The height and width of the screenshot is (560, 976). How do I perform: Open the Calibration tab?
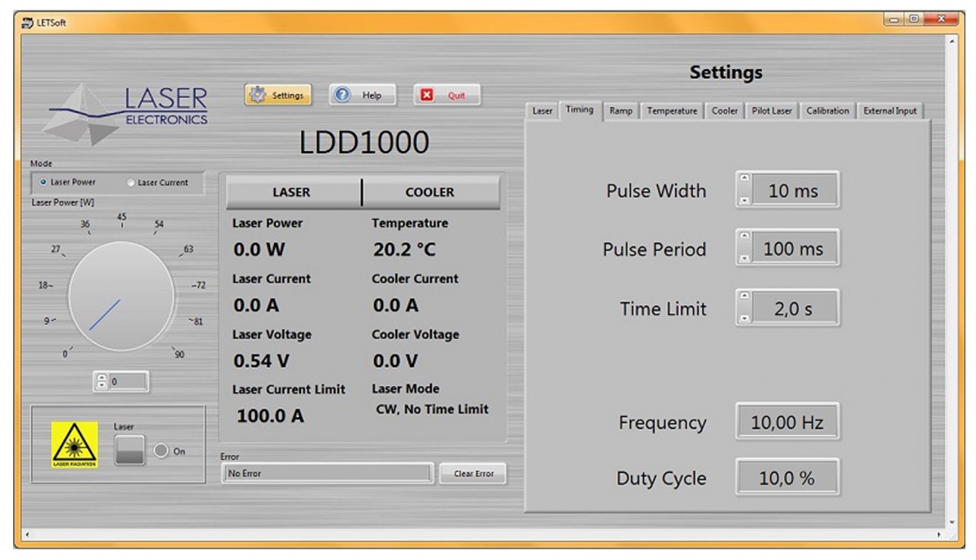(x=827, y=111)
